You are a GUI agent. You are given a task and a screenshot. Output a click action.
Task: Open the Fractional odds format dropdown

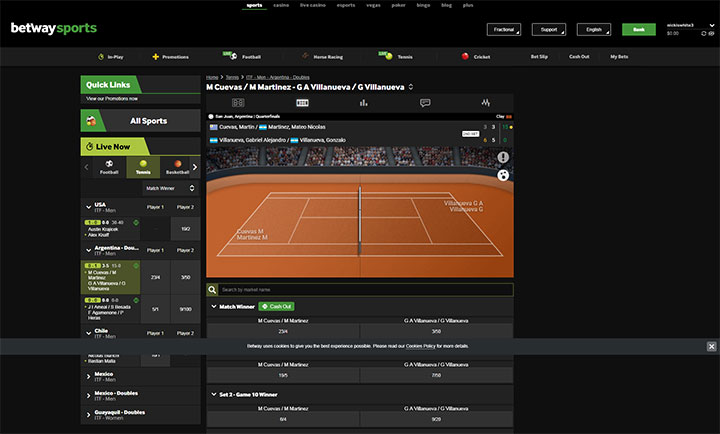point(504,29)
